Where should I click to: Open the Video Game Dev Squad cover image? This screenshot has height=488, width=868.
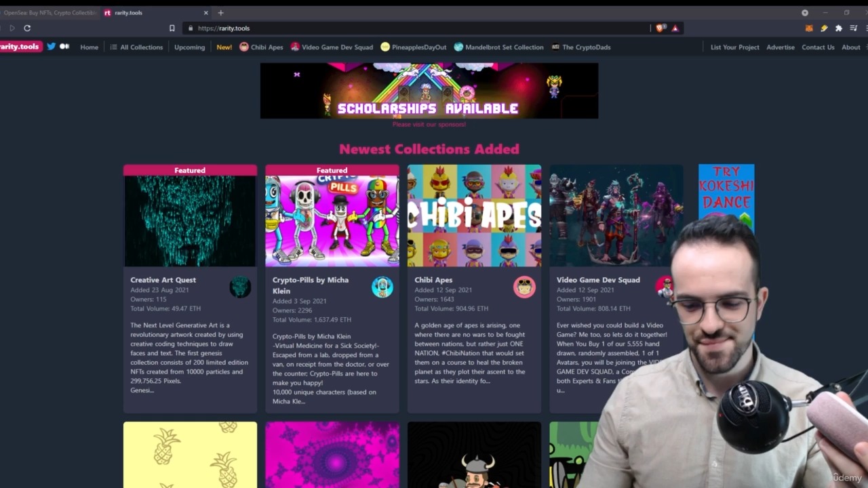[616, 216]
